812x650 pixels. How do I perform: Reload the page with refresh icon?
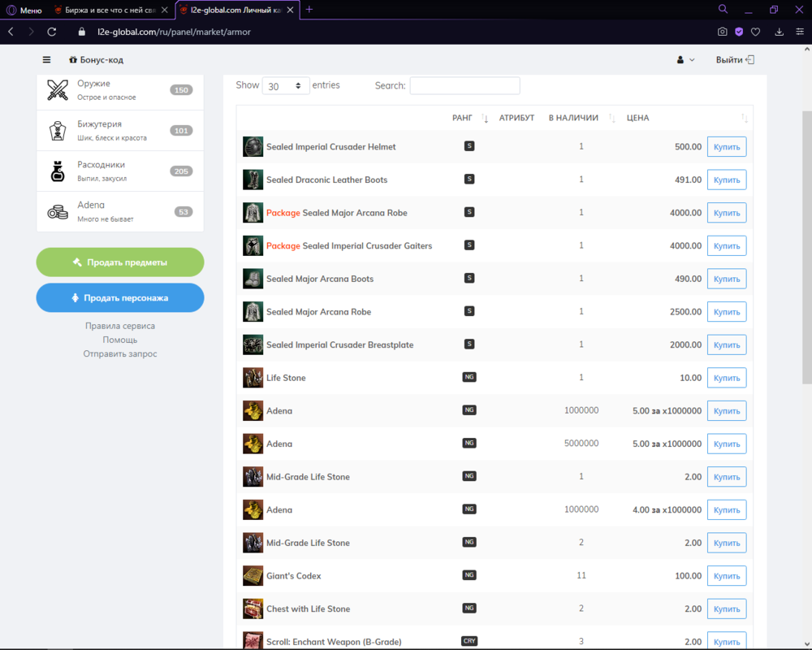point(52,32)
